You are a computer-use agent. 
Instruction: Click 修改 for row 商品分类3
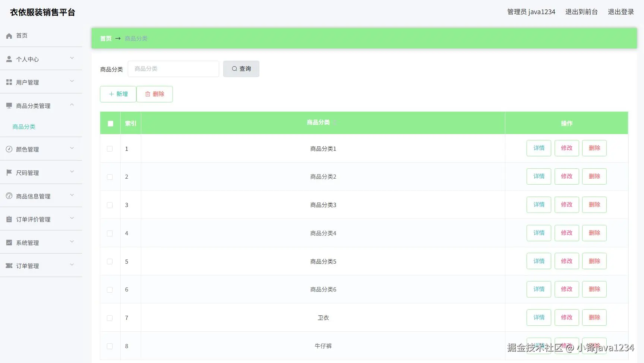(567, 205)
